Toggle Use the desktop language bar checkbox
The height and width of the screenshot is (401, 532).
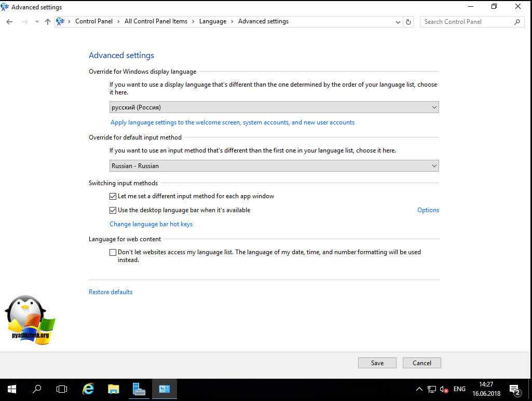tap(113, 211)
